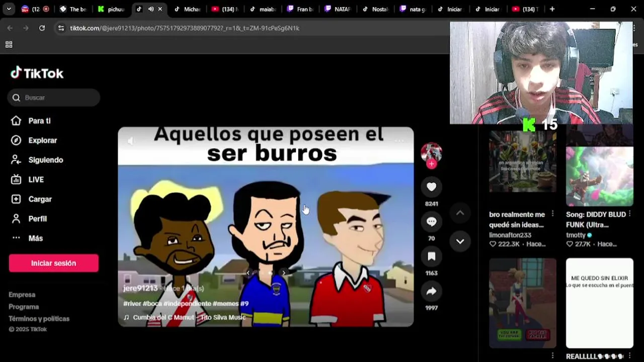Open the tab search dropdown arrow
Viewport: 644px width, 362px height.
tap(9, 9)
